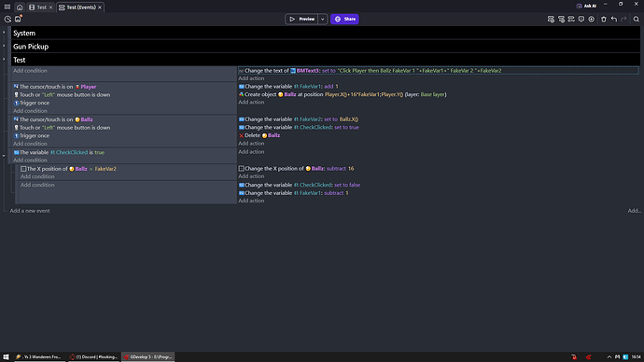Click CheckClicked set to true action
The image size is (644, 362).
299,127
